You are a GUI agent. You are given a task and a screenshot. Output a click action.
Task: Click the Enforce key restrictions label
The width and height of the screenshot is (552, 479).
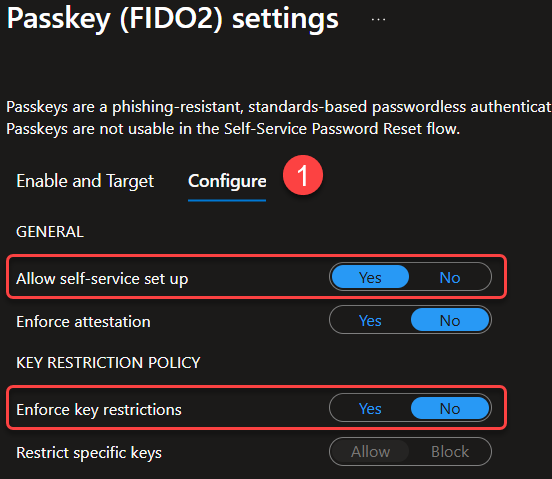pos(99,410)
